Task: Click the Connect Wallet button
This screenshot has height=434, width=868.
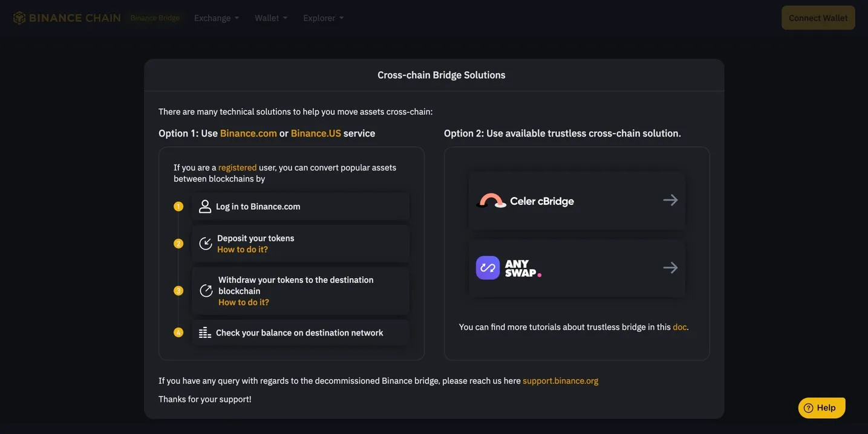Action: pyautogui.click(x=818, y=18)
